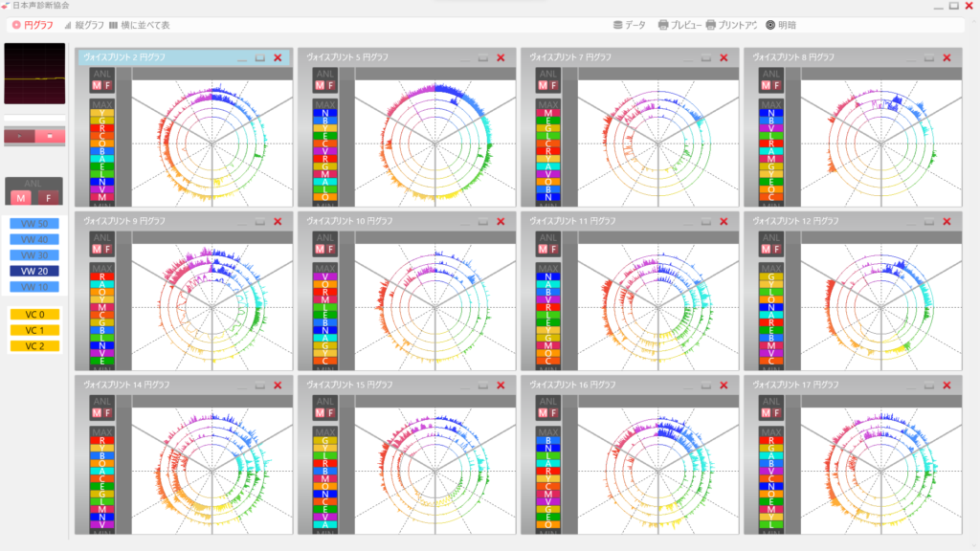Image resolution: width=980 pixels, height=551 pixels.
Task: Click blue N swatch atop ヴォイスプリント 11 legend
Action: point(548,276)
